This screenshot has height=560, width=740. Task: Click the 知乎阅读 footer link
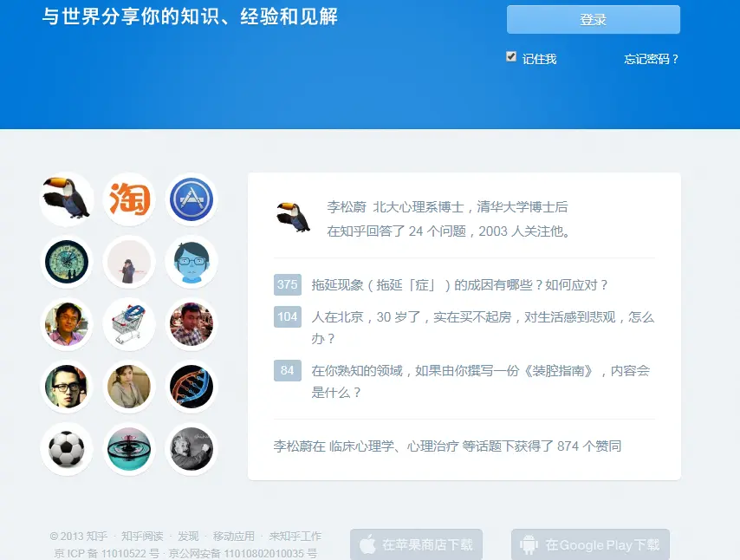pyautogui.click(x=142, y=537)
